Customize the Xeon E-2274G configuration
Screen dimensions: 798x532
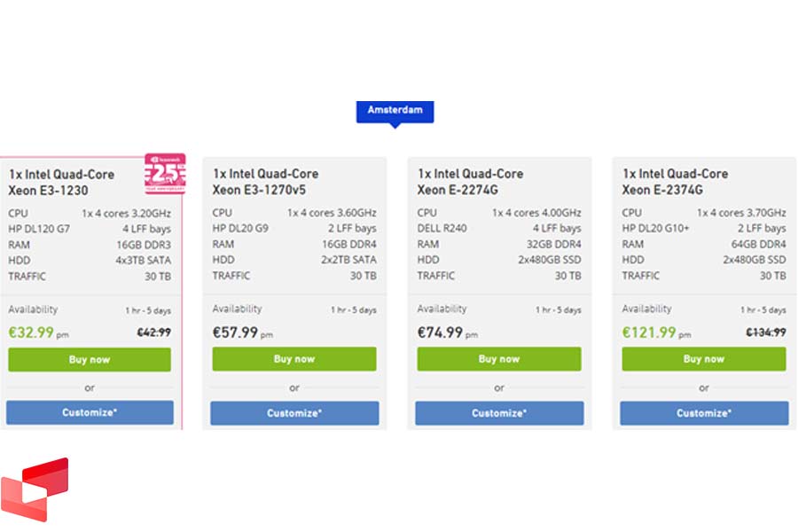[499, 413]
